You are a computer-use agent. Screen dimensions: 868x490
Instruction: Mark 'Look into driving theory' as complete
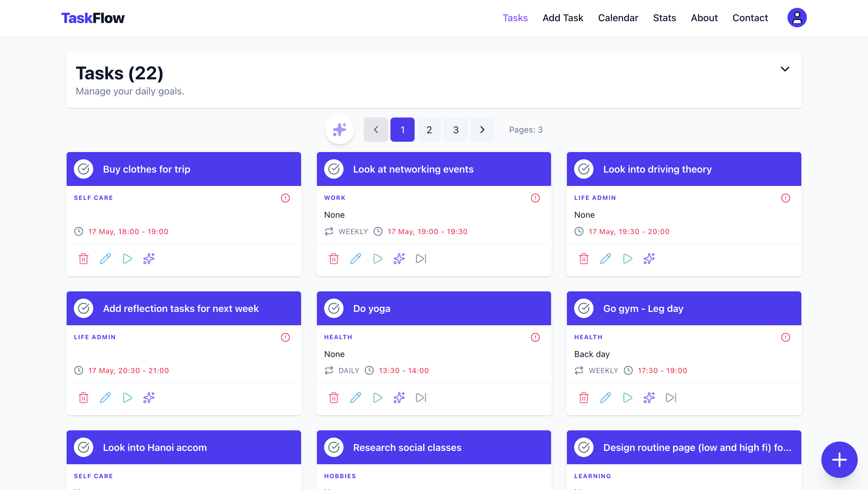584,169
